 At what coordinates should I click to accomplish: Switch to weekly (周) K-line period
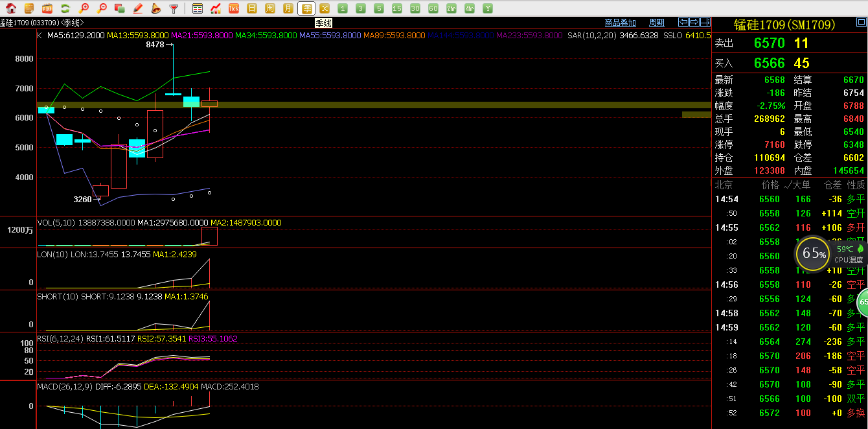(270, 8)
